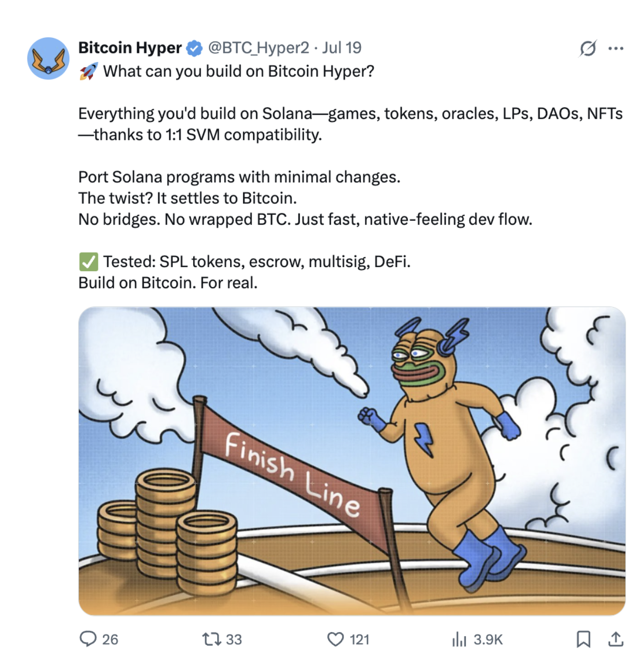The width and height of the screenshot is (635, 672).
Task: Click the line 'Port Solana programs with minimal changes.'
Action: coord(239,177)
